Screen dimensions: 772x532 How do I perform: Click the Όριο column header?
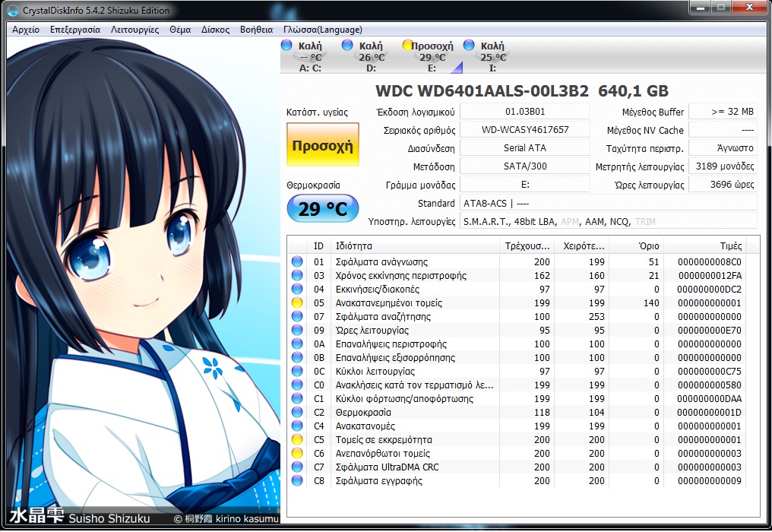tap(636, 245)
